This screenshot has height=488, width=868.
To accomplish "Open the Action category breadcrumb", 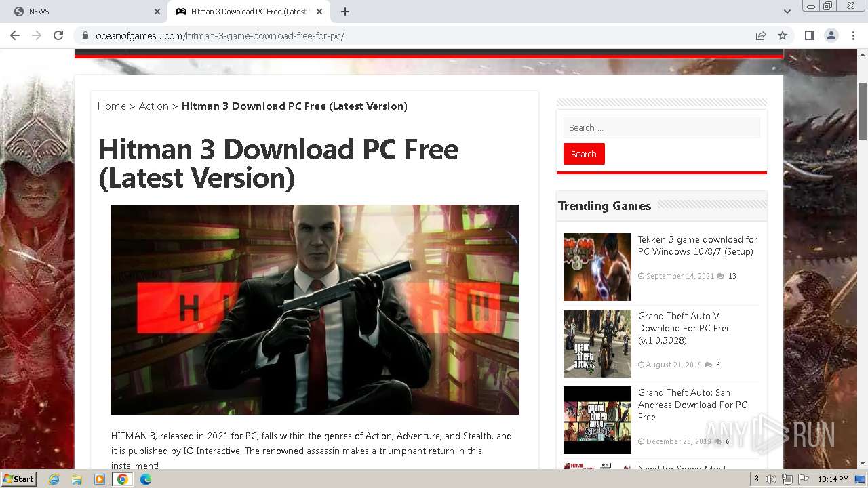I will (x=153, y=106).
